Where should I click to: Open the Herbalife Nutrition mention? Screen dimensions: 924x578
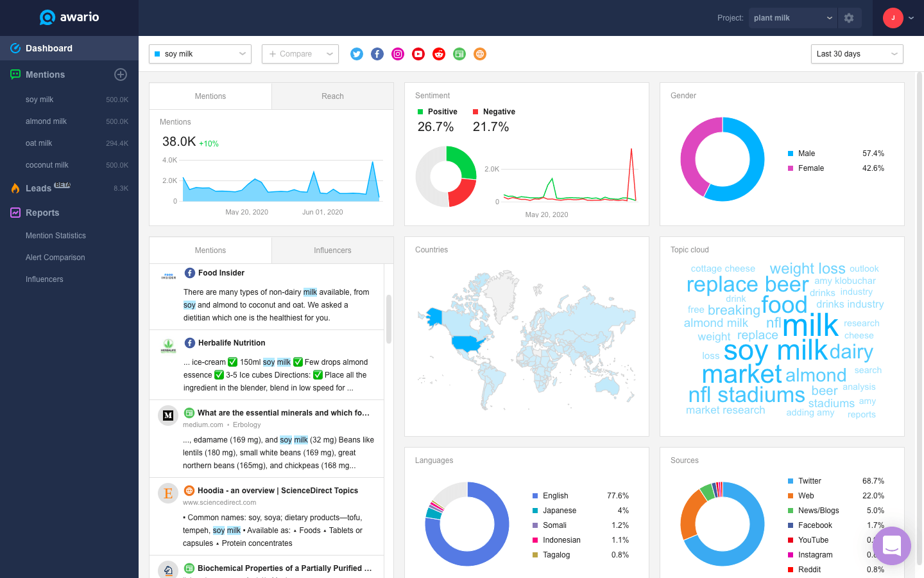pos(267,365)
